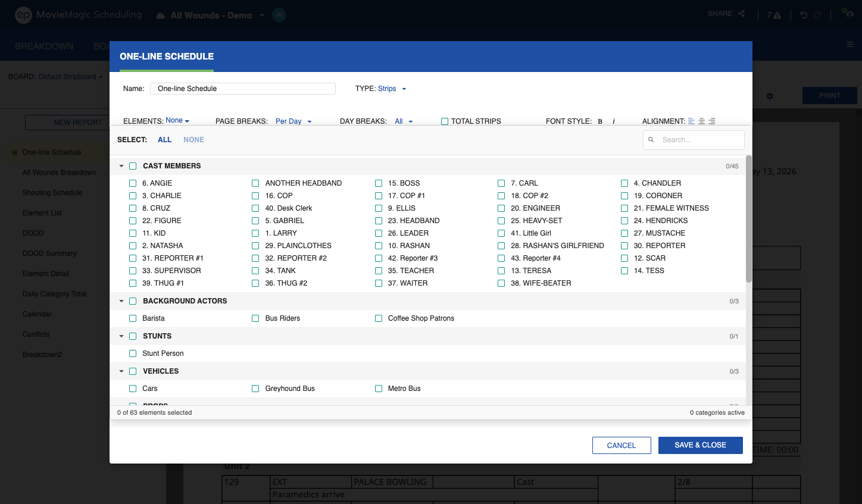Click the search magnifier icon in the dialog
The height and width of the screenshot is (504, 862).
[651, 140]
